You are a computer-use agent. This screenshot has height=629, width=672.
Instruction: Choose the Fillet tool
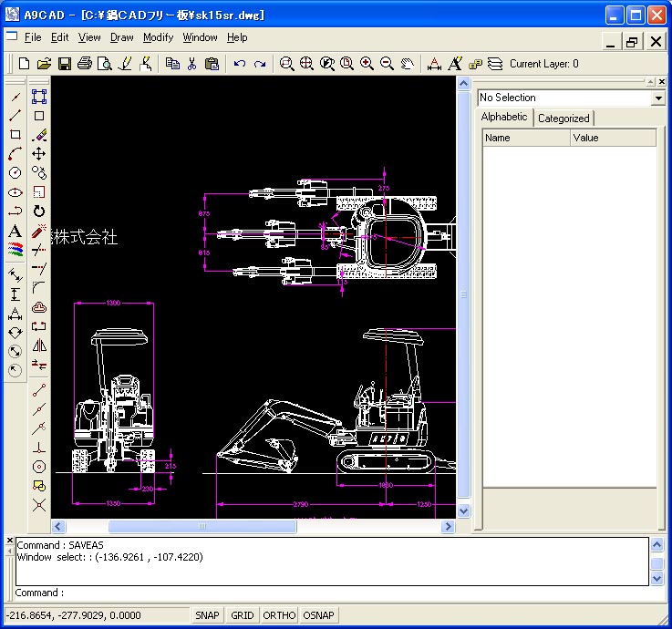(39, 287)
